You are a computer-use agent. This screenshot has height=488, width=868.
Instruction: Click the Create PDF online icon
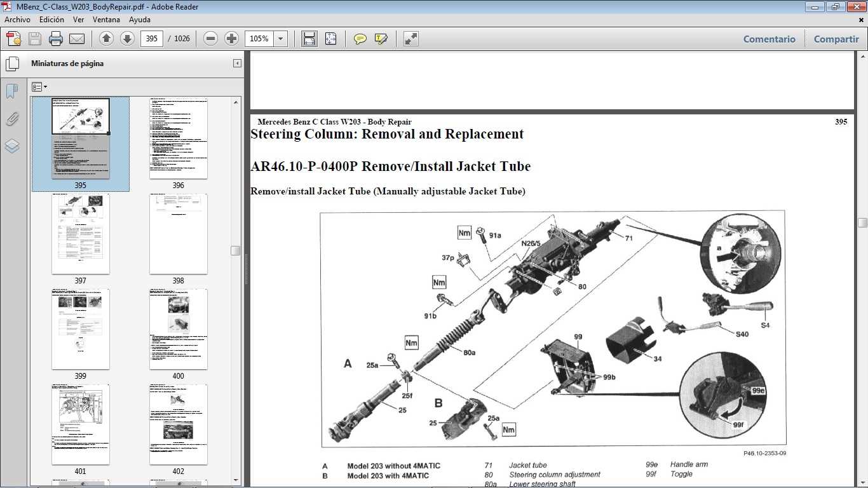point(14,39)
